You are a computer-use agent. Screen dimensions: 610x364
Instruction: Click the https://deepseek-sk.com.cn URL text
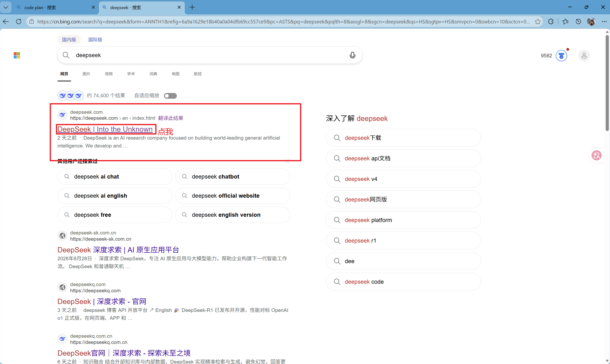point(101,239)
